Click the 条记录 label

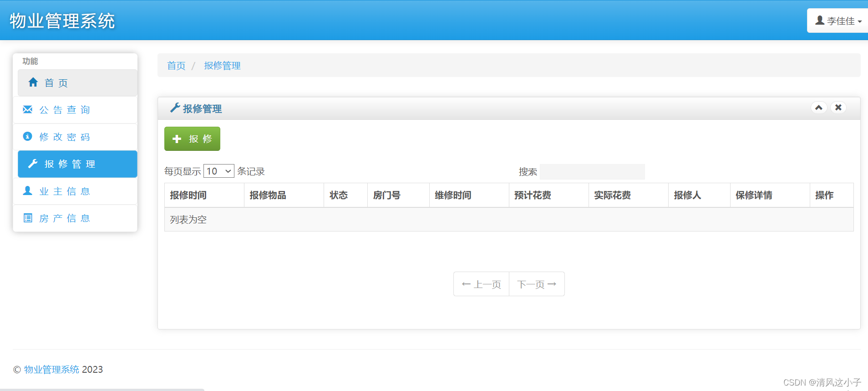coord(251,171)
